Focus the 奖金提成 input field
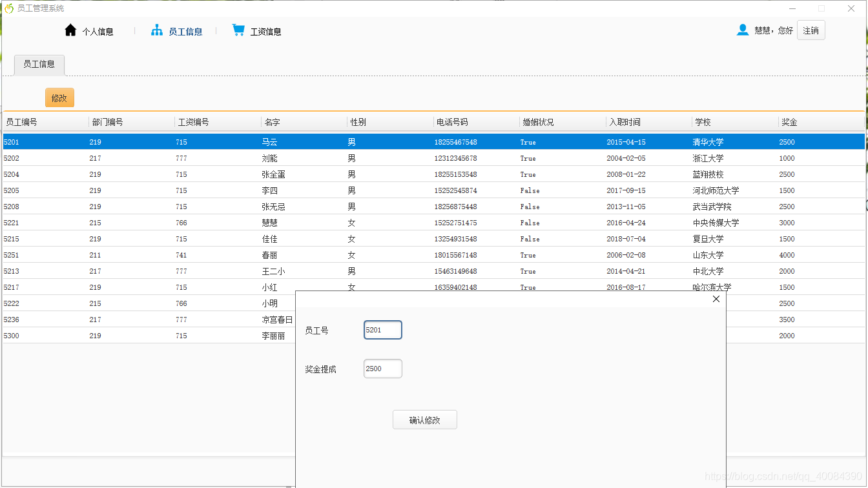Screen dimensions: 868x488 point(383,369)
